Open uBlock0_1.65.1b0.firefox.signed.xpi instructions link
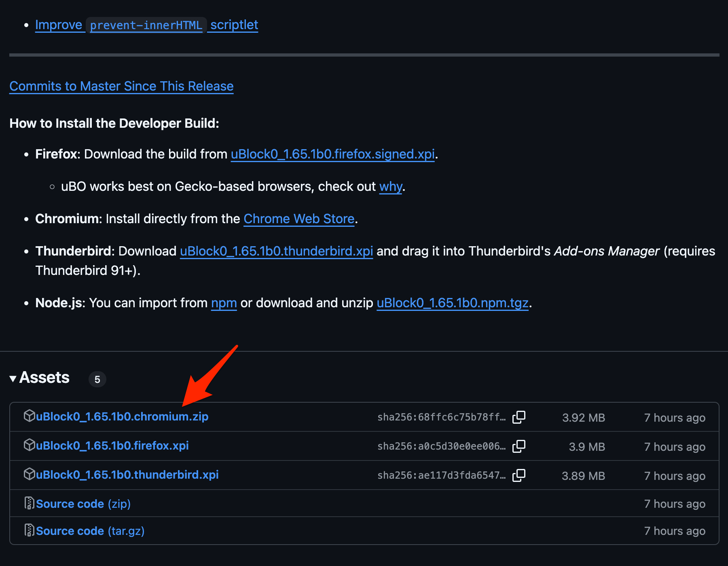This screenshot has height=566, width=728. click(x=332, y=154)
